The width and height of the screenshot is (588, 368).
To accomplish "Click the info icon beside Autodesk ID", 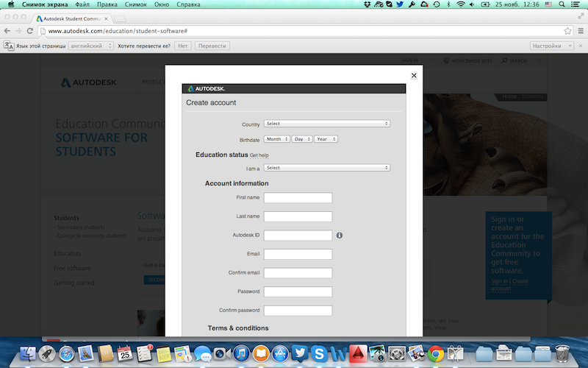I will point(340,236).
